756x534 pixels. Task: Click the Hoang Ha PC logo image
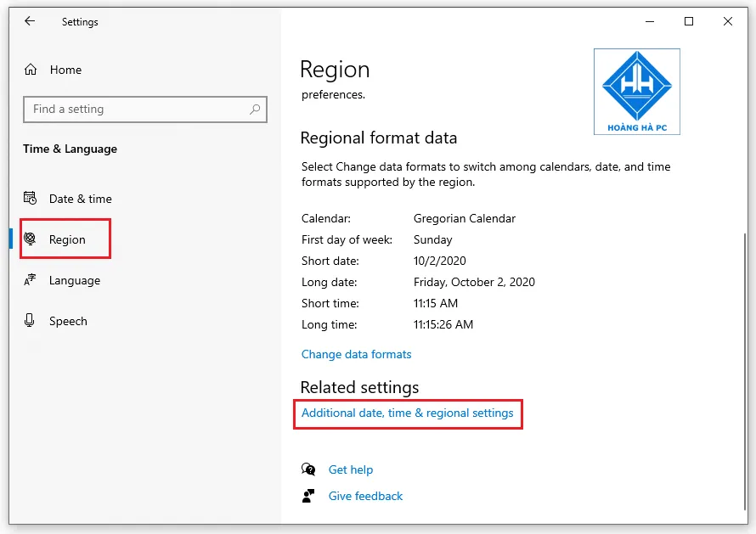coord(636,91)
